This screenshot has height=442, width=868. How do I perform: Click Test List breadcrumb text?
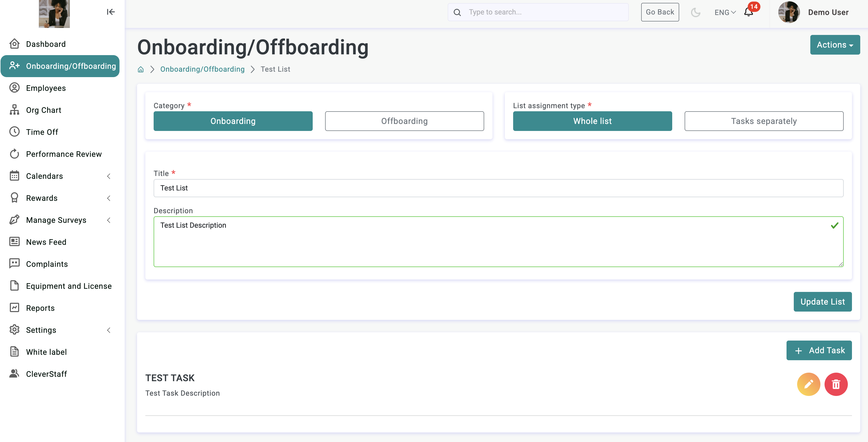[275, 69]
